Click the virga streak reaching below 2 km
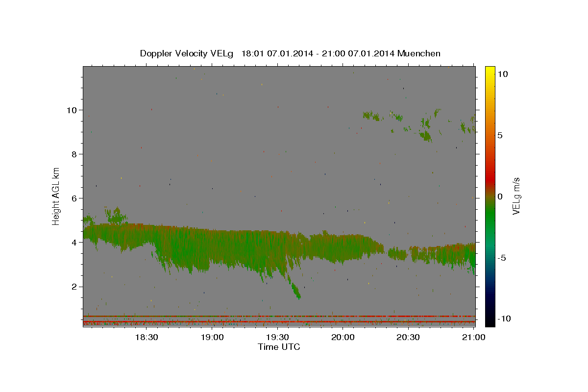The width and height of the screenshot is (588, 392). [x=294, y=289]
